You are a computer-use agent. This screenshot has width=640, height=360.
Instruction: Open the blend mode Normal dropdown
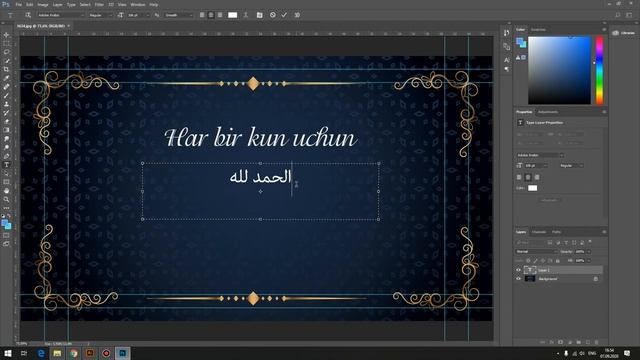(x=536, y=252)
